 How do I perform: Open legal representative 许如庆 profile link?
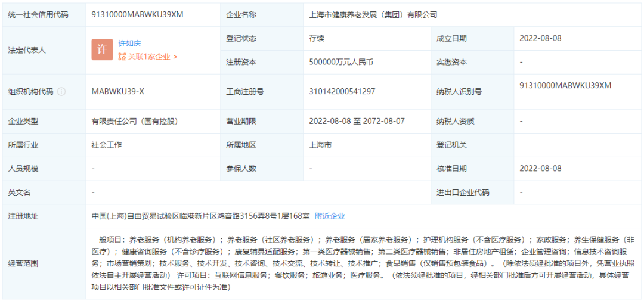129,43
